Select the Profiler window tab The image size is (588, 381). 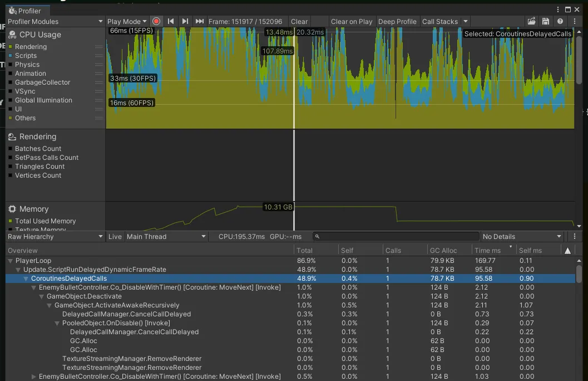(26, 11)
